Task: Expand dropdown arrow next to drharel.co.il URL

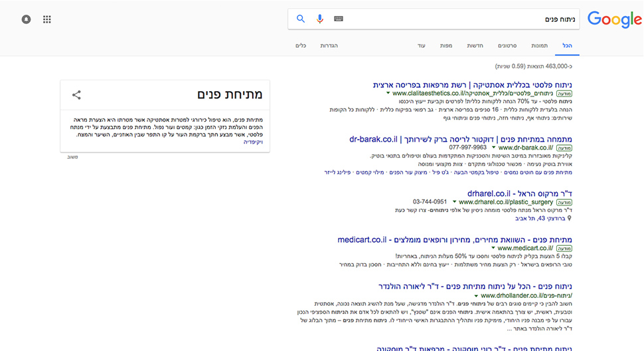Action: pos(454,202)
